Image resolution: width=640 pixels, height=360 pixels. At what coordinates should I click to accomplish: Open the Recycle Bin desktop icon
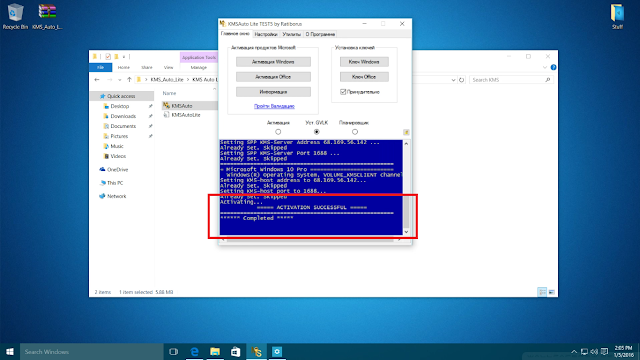[15, 16]
